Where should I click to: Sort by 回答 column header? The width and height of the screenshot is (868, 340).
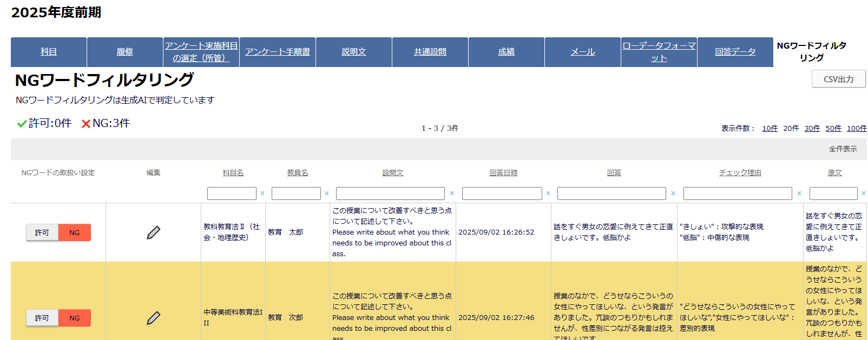[x=614, y=173]
